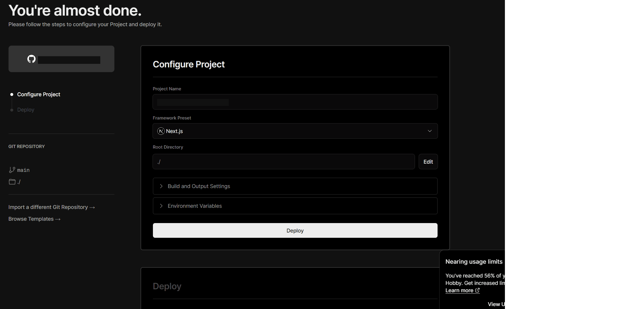Expand the Environment Variables section
The height and width of the screenshot is (309, 644).
295,206
